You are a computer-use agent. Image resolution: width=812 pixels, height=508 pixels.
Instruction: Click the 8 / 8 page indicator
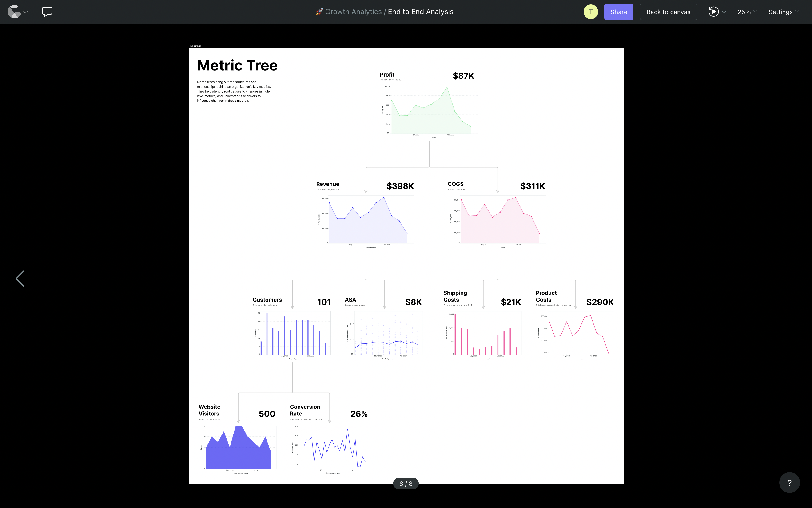point(406,484)
